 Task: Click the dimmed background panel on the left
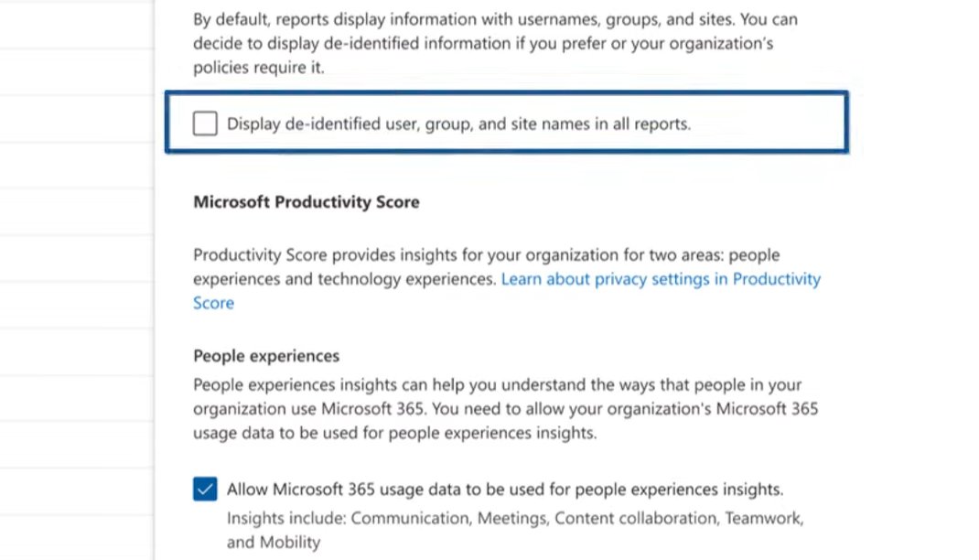(75, 275)
